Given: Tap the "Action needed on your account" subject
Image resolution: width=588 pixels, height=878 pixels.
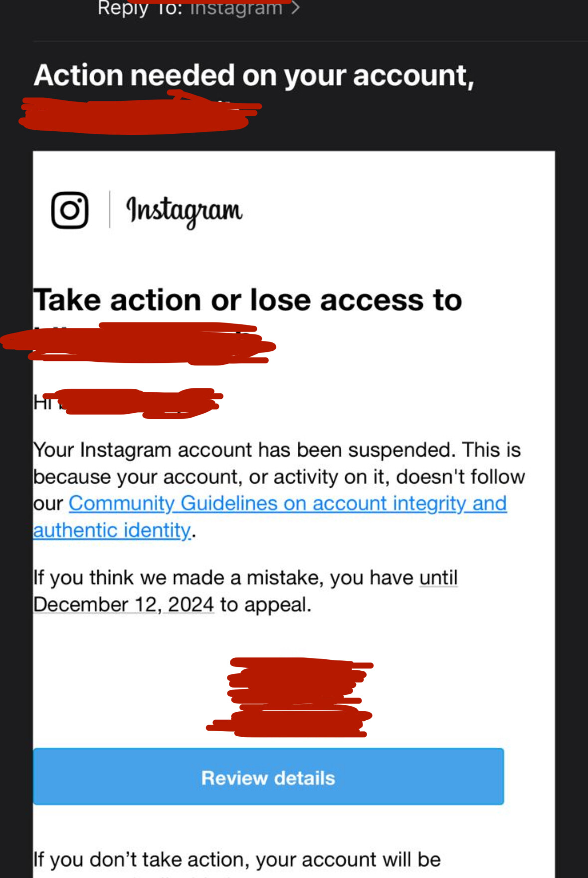Looking at the screenshot, I should (254, 75).
